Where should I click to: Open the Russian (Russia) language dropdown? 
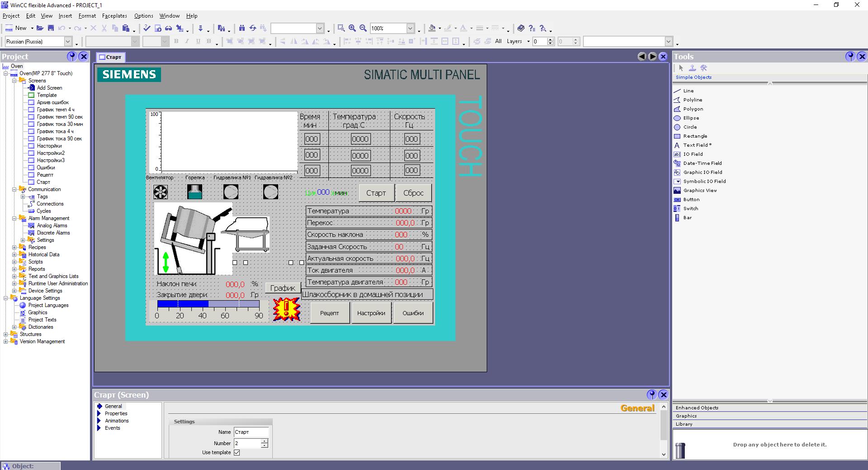pos(68,42)
